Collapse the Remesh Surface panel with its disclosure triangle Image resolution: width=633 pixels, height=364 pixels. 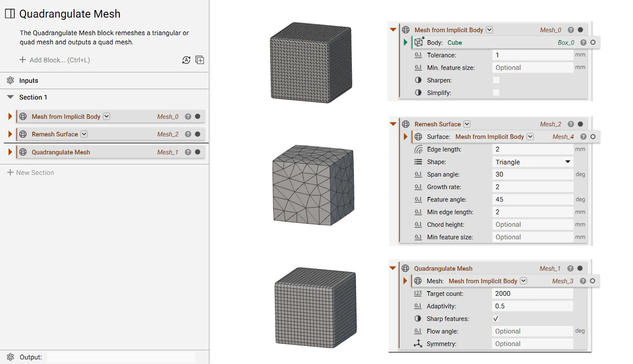pyautogui.click(x=392, y=124)
